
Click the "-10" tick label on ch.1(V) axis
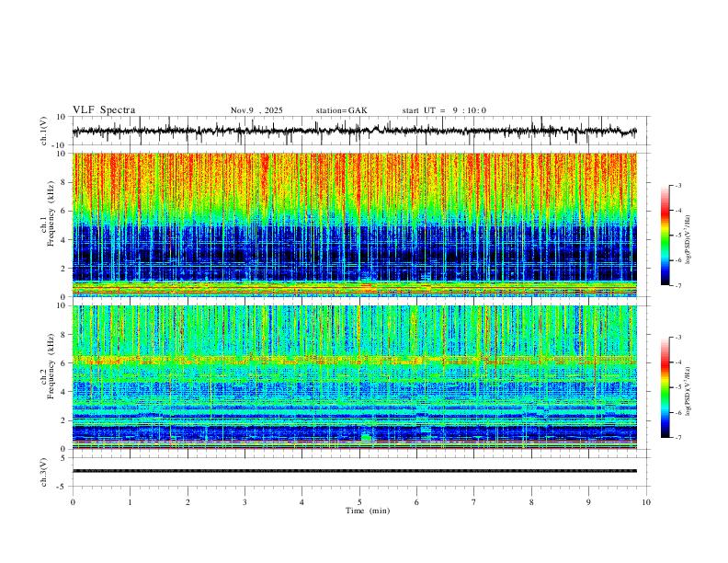[x=61, y=145]
